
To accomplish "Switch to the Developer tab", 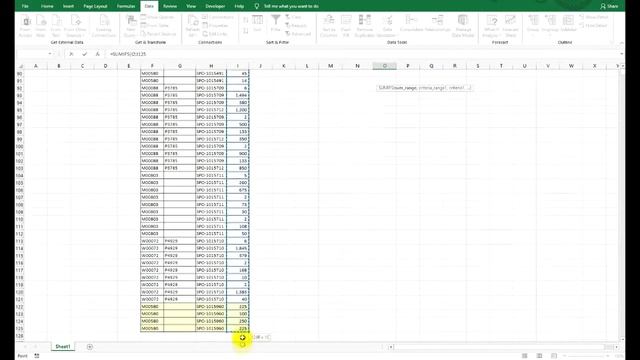I will tap(215, 6).
